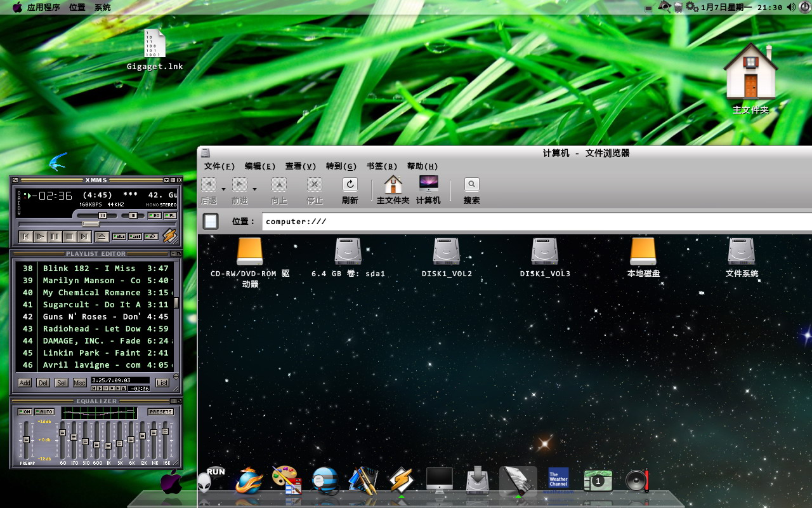Open playlist Del menu button
The height and width of the screenshot is (508, 812).
point(43,383)
